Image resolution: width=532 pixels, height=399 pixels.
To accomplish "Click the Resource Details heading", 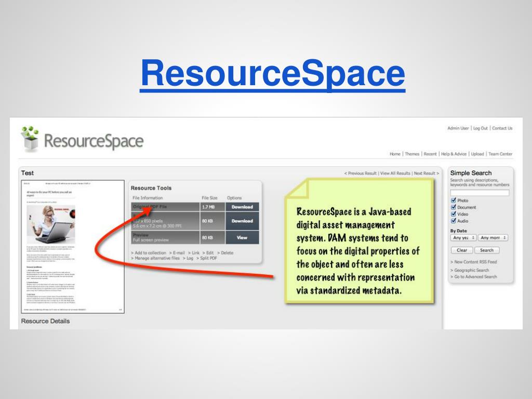I will click(x=46, y=321).
